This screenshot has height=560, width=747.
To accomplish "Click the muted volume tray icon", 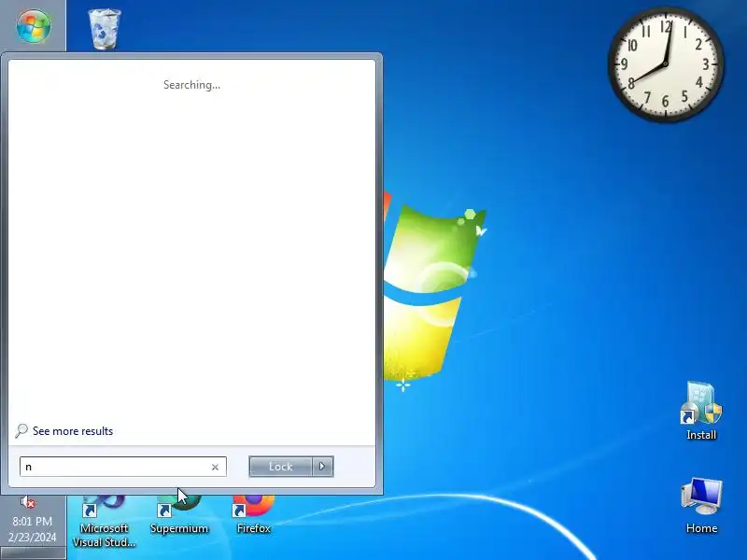I will 28,502.
